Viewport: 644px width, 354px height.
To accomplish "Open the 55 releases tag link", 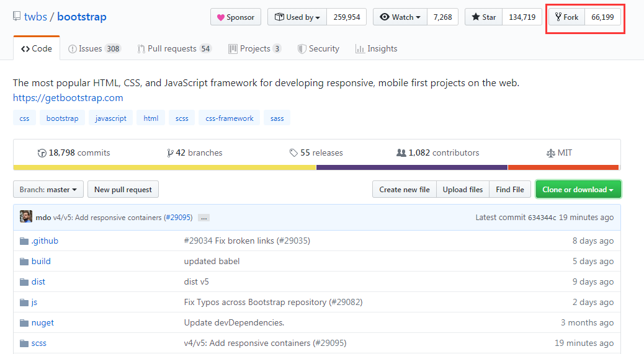I will [316, 153].
